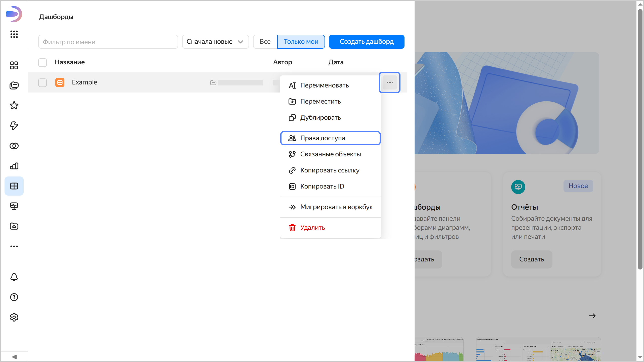Switch filter to Все
The image size is (644, 362).
265,42
